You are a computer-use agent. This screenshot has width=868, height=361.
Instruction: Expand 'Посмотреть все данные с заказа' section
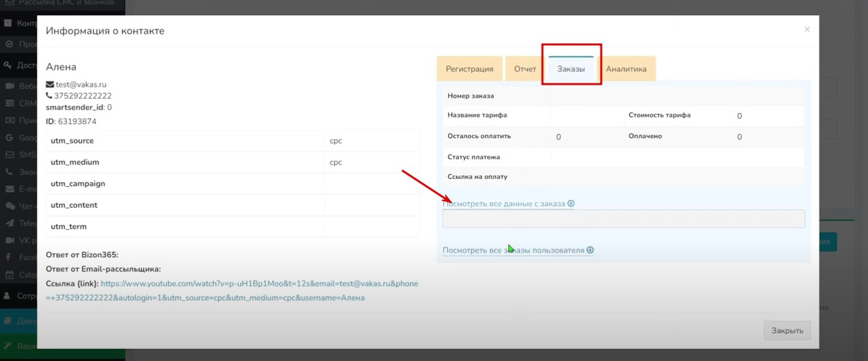point(504,204)
